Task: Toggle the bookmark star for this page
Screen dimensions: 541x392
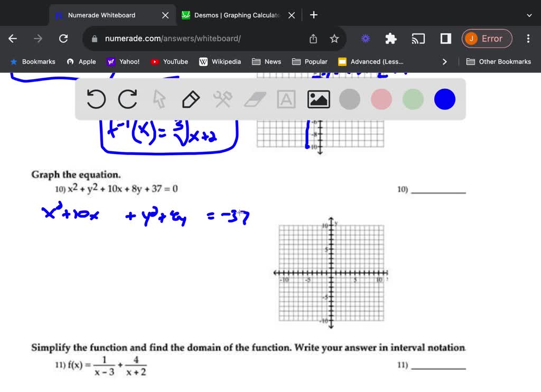Action: click(x=335, y=38)
